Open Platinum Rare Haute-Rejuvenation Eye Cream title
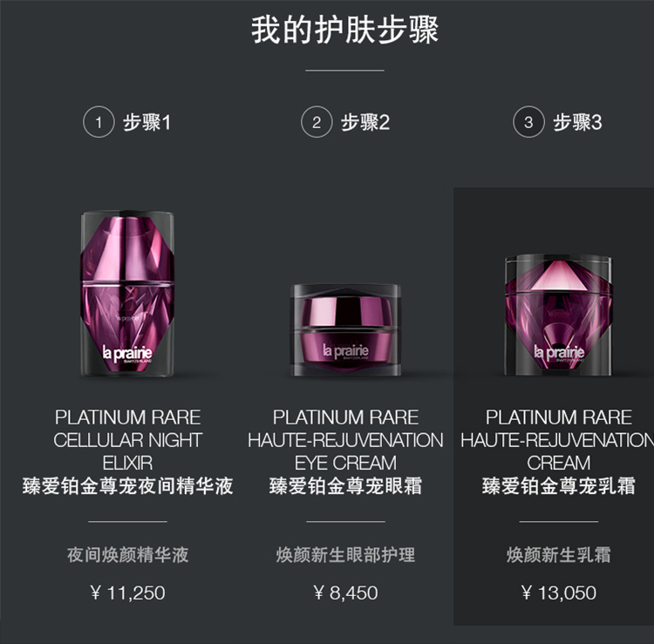 point(346,440)
